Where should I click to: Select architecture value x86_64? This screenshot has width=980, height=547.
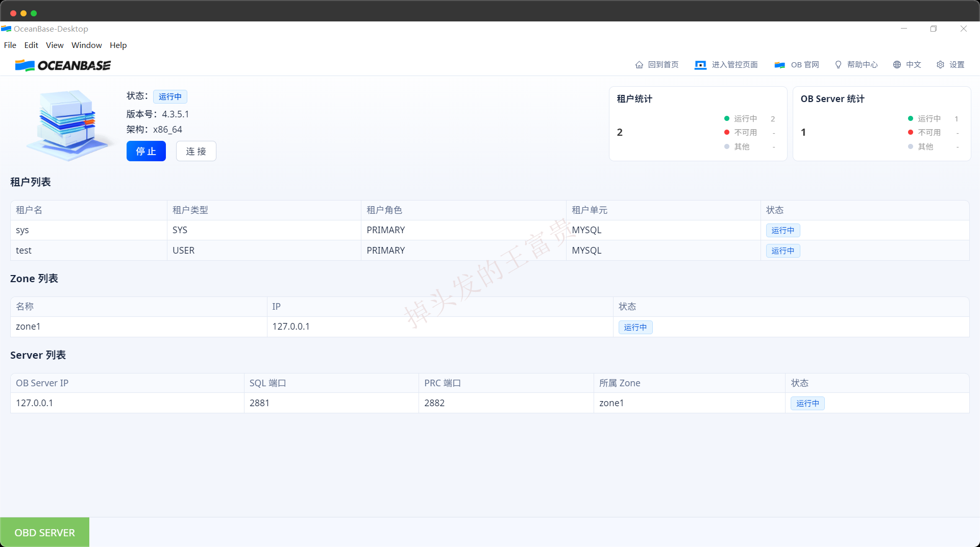coord(167,130)
